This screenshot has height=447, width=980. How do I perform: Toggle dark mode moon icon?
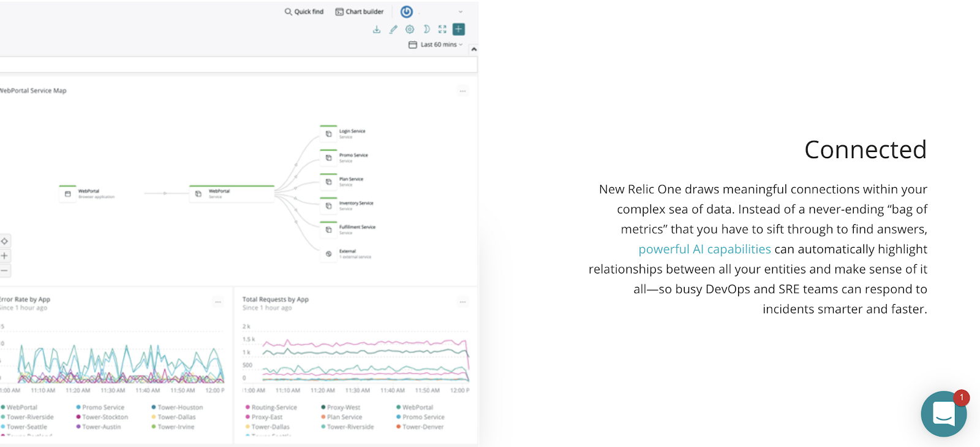click(426, 29)
